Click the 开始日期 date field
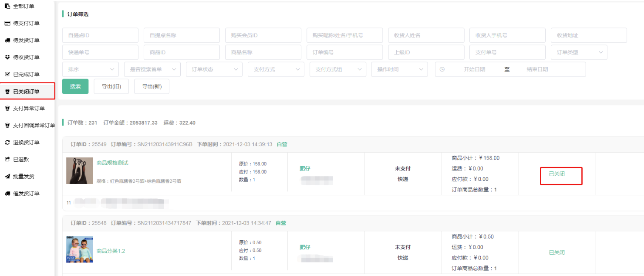Screen dimensions: 644x276 [x=474, y=69]
